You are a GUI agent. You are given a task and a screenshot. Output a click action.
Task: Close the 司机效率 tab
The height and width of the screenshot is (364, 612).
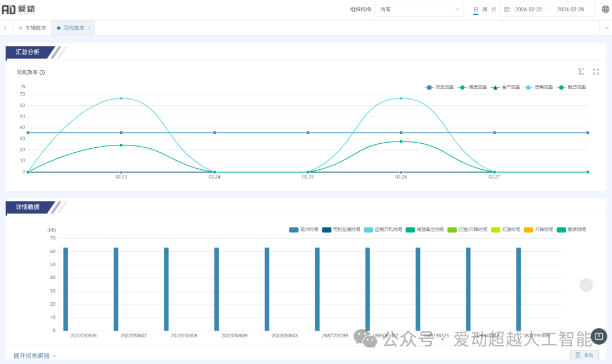point(89,28)
